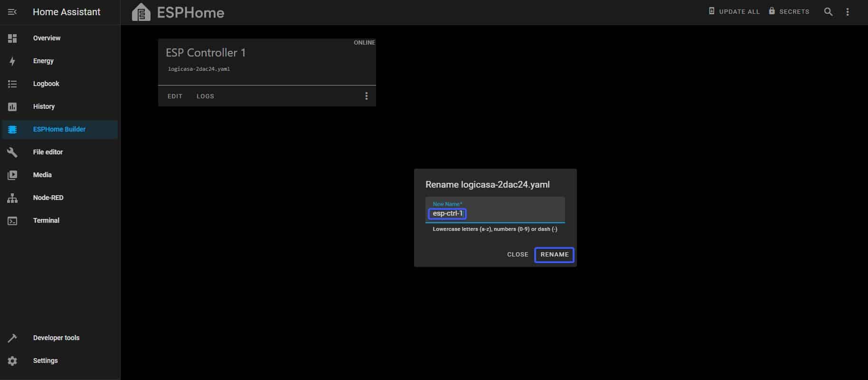Click the History chart icon
The image size is (868, 380).
pyautogui.click(x=12, y=106)
